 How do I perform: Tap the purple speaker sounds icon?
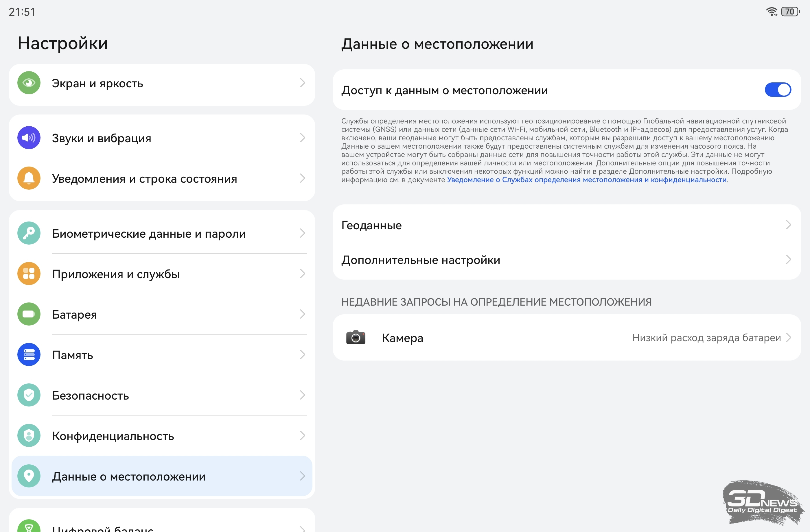click(29, 138)
